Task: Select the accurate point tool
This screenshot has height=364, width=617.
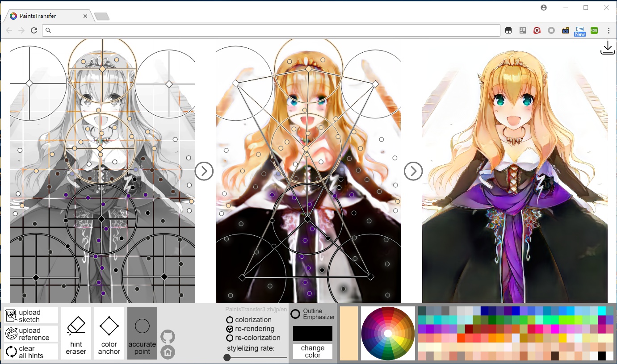Action: point(142,333)
